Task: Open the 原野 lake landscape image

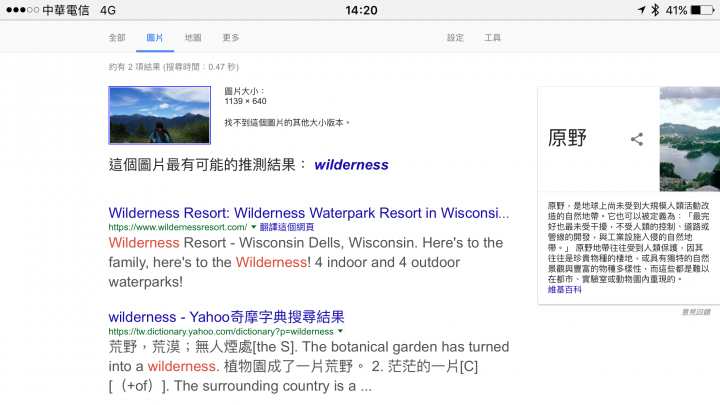Action: tap(690, 139)
